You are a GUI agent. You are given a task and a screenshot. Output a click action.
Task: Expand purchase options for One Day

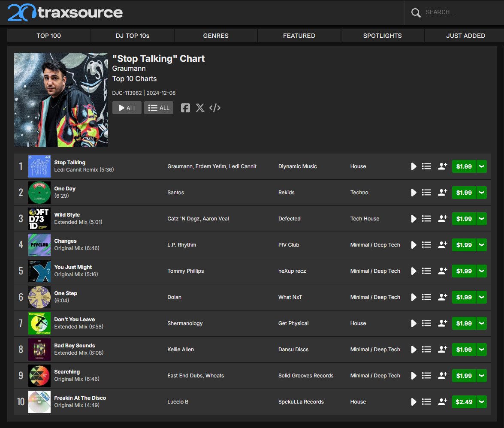(482, 193)
